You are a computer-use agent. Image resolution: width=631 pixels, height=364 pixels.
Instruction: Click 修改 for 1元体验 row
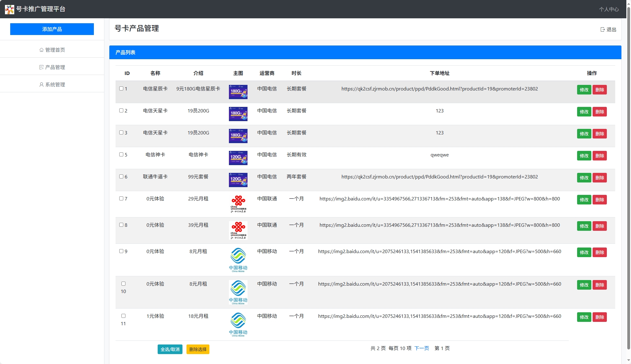point(584,317)
